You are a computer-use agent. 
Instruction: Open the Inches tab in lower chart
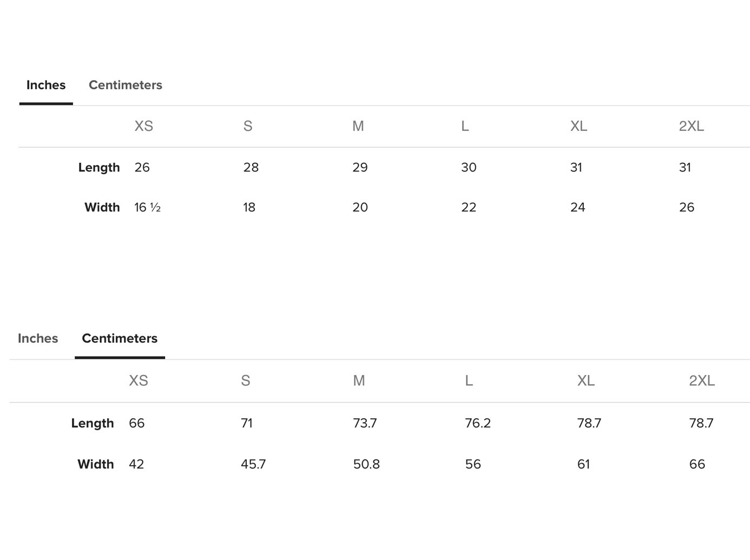pos(38,338)
